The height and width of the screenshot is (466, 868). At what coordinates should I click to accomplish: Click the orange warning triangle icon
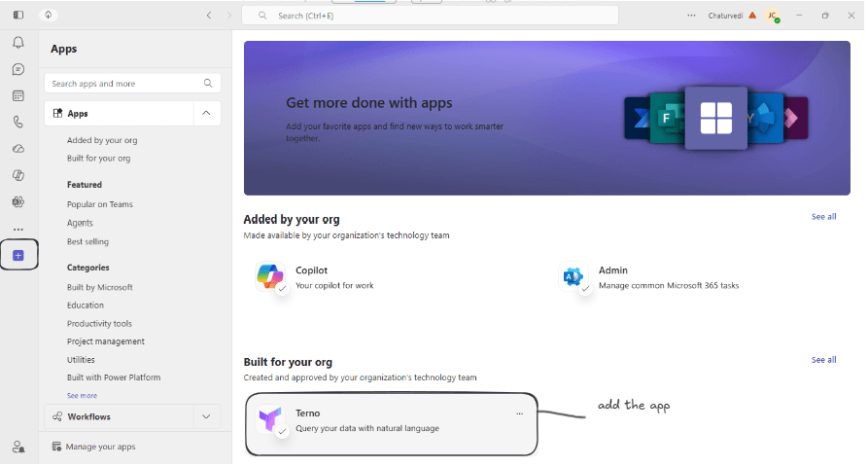(x=752, y=16)
